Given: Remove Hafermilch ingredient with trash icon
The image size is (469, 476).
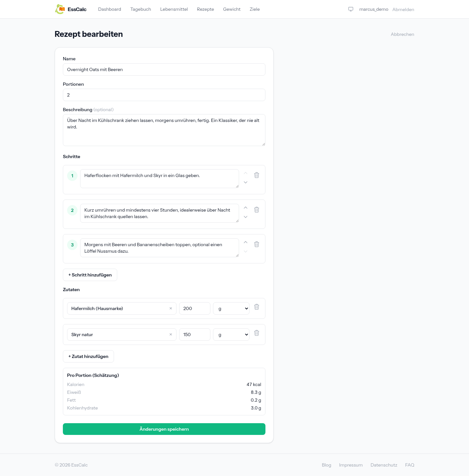Looking at the screenshot, I should point(257,307).
